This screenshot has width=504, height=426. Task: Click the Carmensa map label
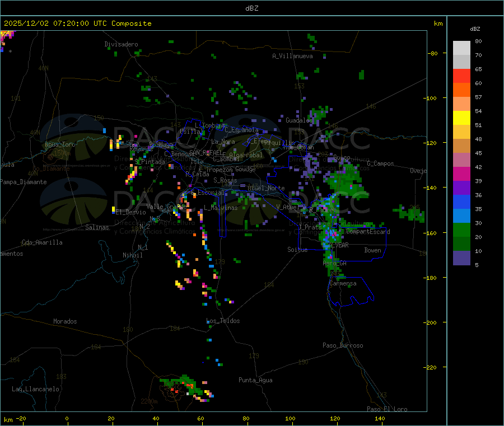pos(343,283)
